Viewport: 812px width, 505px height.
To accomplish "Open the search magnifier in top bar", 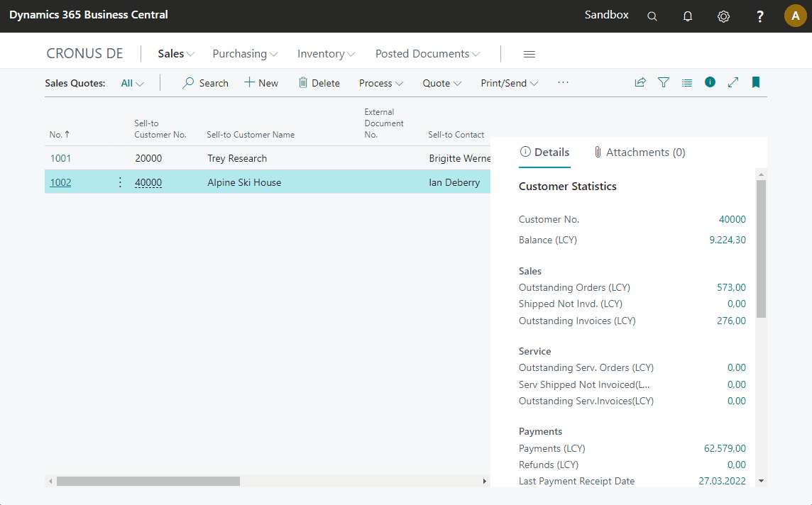I will [652, 16].
